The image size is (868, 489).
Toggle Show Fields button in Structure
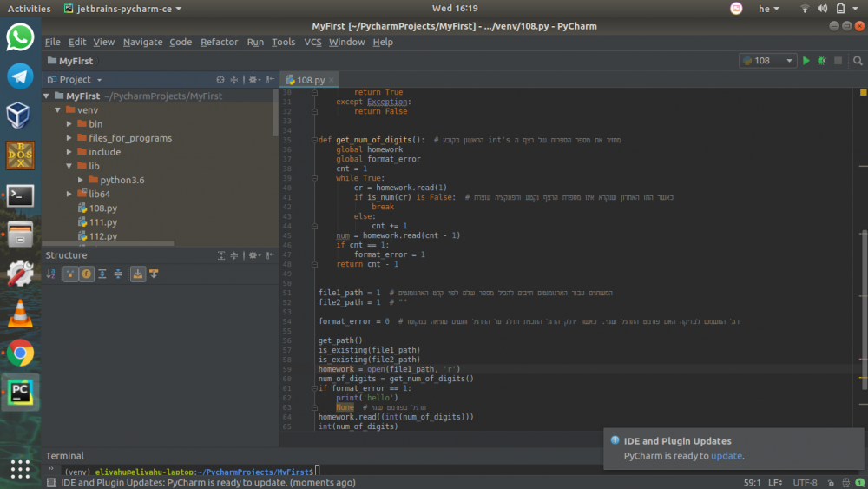87,274
